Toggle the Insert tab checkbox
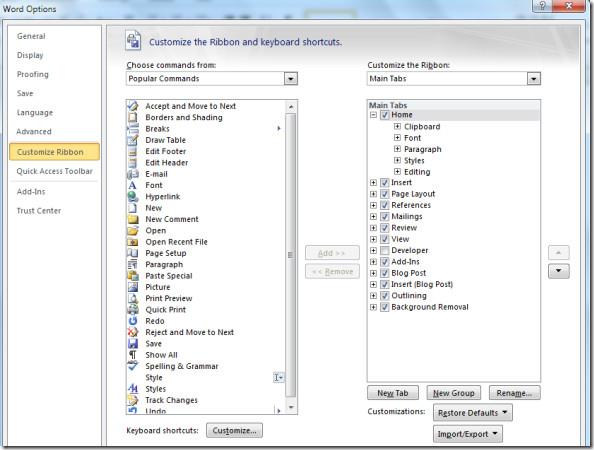 (x=385, y=183)
